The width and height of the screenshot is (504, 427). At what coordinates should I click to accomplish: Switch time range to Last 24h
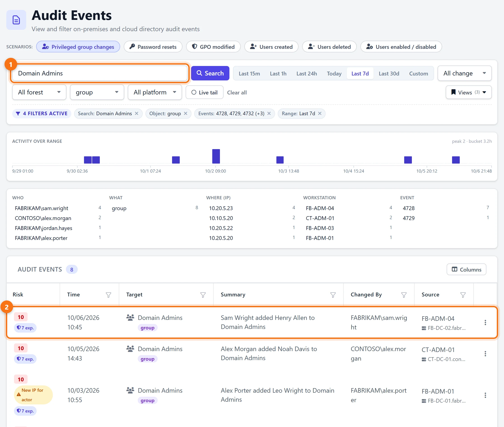[x=307, y=73]
